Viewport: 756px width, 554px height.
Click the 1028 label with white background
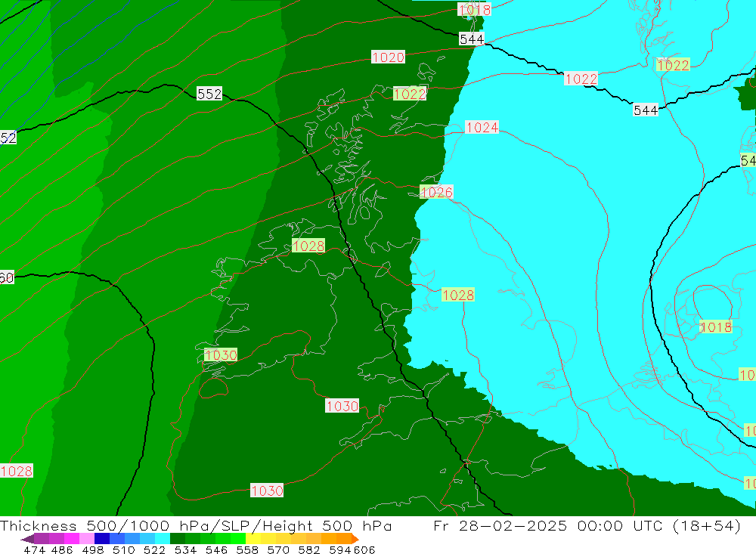17,471
